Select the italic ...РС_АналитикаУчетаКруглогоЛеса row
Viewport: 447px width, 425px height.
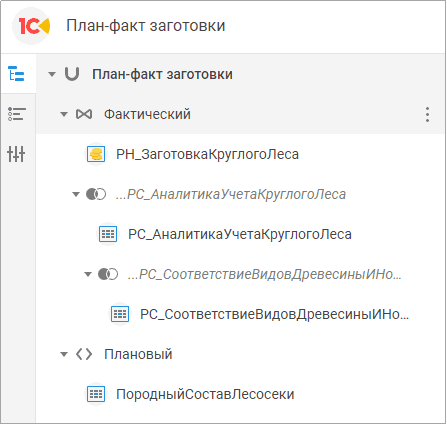231,194
